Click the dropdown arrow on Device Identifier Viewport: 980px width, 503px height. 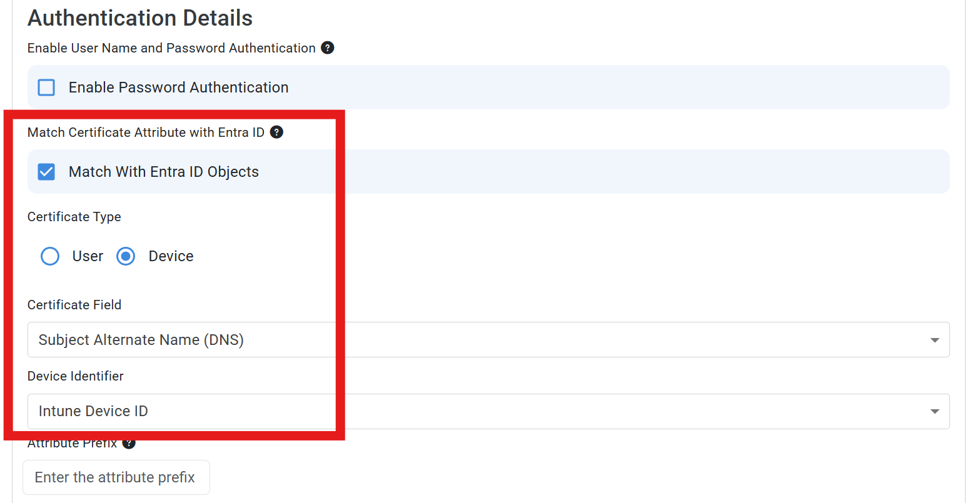[x=934, y=411]
